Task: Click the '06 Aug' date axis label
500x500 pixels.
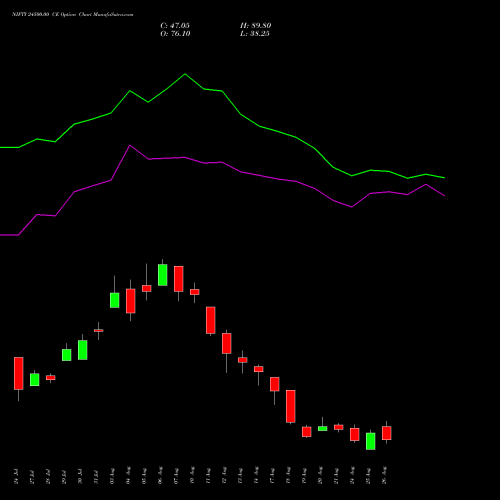Action: 160,476
